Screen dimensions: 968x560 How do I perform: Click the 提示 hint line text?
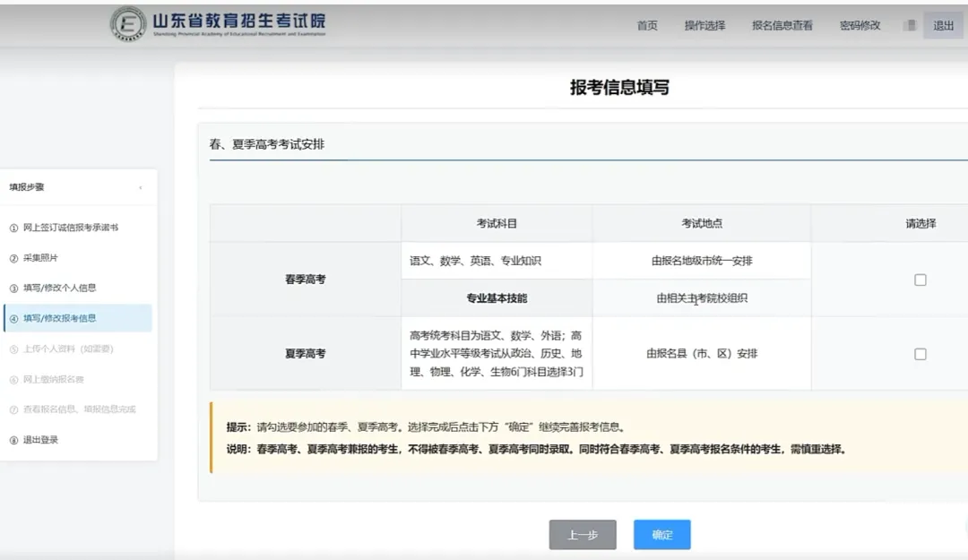(426, 426)
